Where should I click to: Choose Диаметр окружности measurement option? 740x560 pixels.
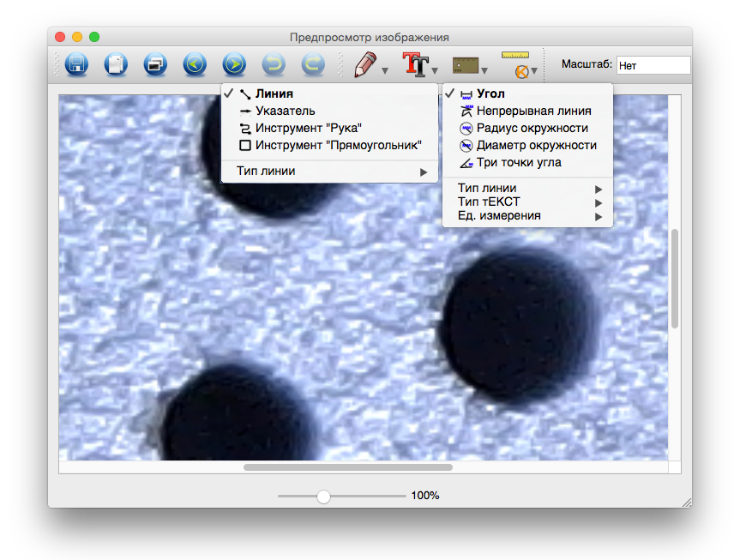pyautogui.click(x=527, y=145)
